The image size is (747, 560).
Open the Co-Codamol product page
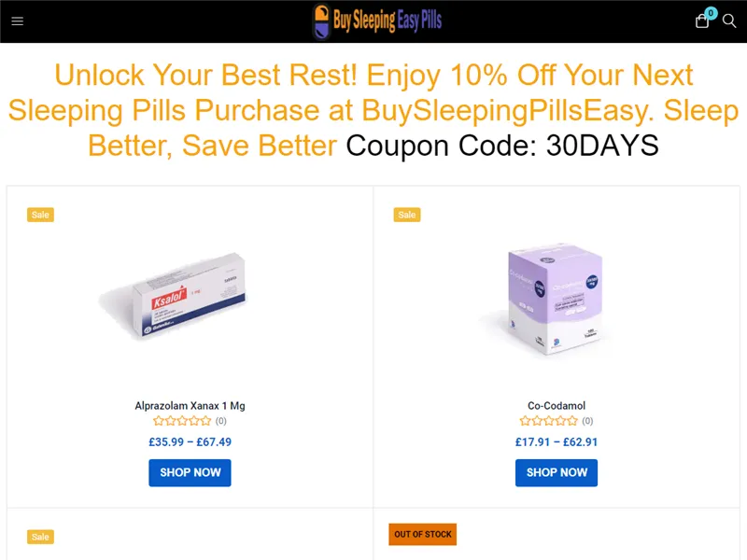click(x=556, y=405)
